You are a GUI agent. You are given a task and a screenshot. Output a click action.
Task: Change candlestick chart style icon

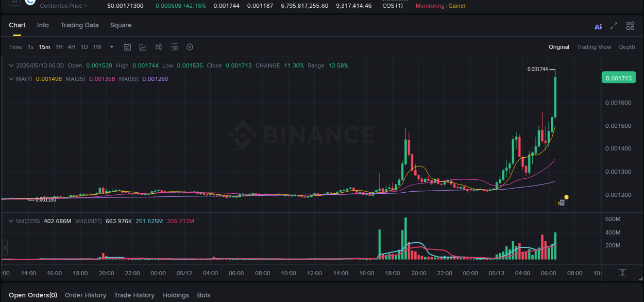(x=159, y=47)
